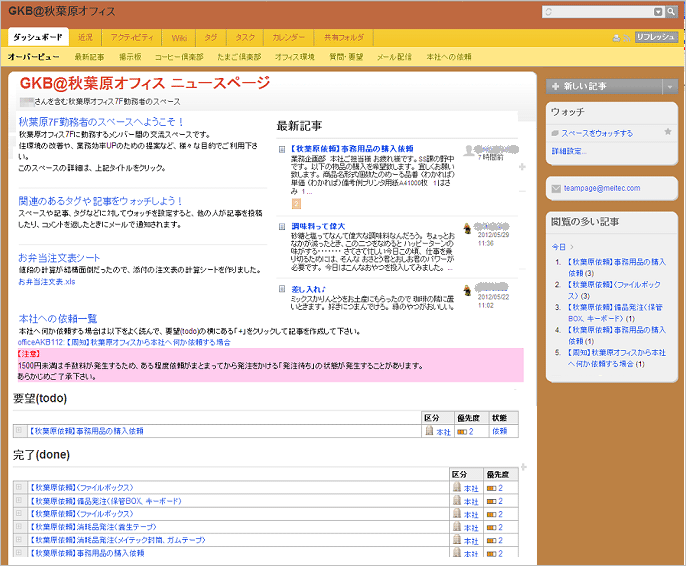Click the star icon in ウォッチ panel
The image size is (686, 566).
click(x=668, y=132)
